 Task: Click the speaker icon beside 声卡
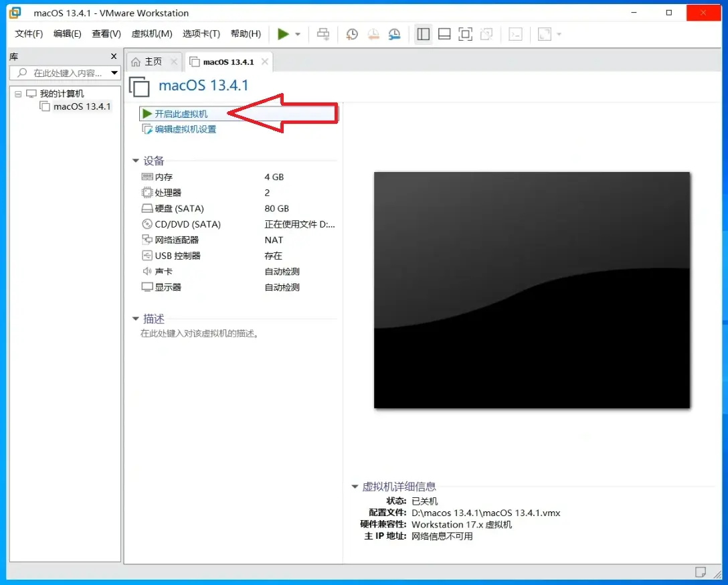(x=147, y=271)
